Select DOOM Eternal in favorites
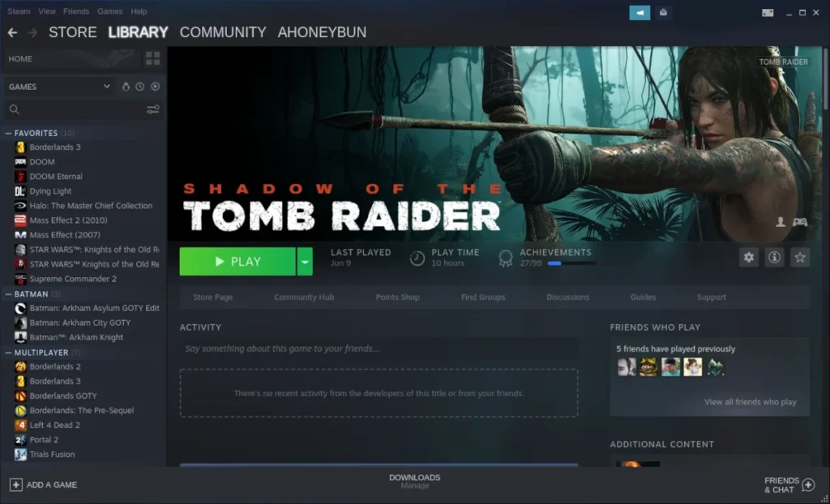 [x=56, y=177]
